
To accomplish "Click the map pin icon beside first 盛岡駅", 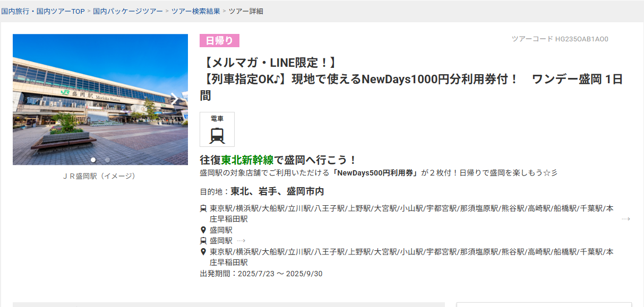I will coord(203,230).
